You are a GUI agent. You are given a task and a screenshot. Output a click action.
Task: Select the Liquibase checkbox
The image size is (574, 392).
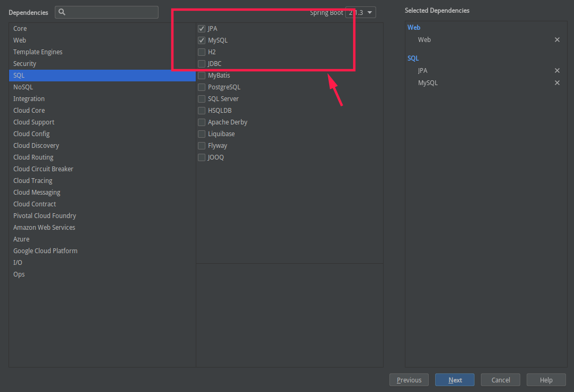point(202,134)
